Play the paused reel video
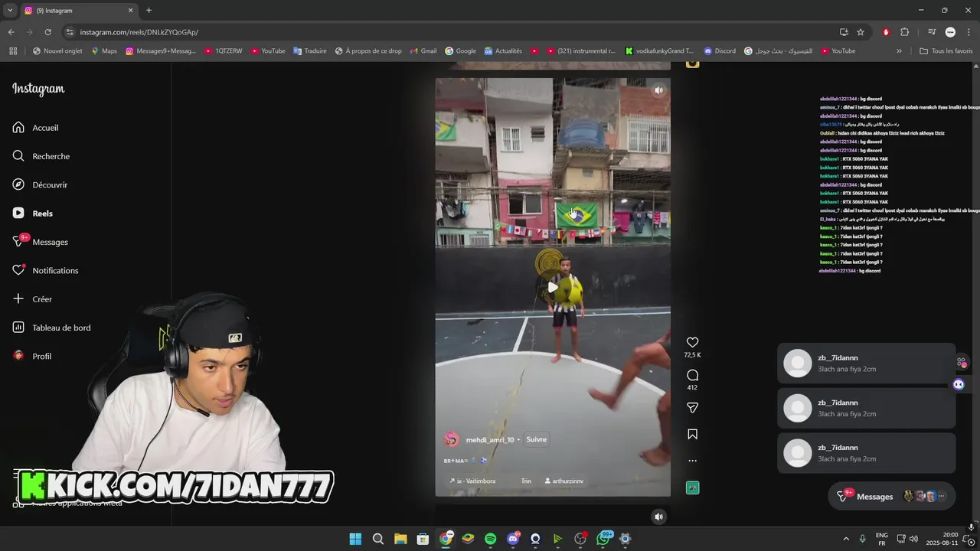 coord(553,287)
